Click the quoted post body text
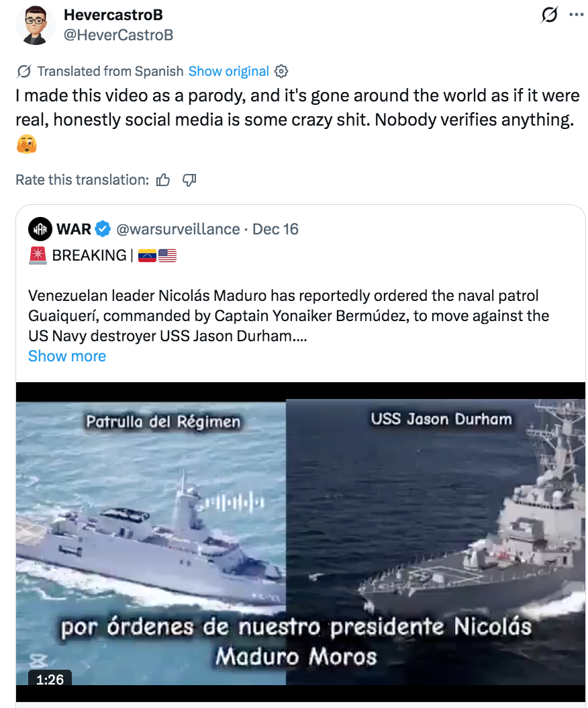 (x=289, y=316)
